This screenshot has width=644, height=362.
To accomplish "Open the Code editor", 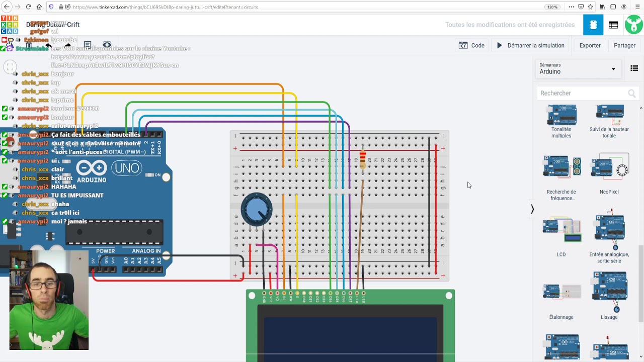I will [x=471, y=45].
